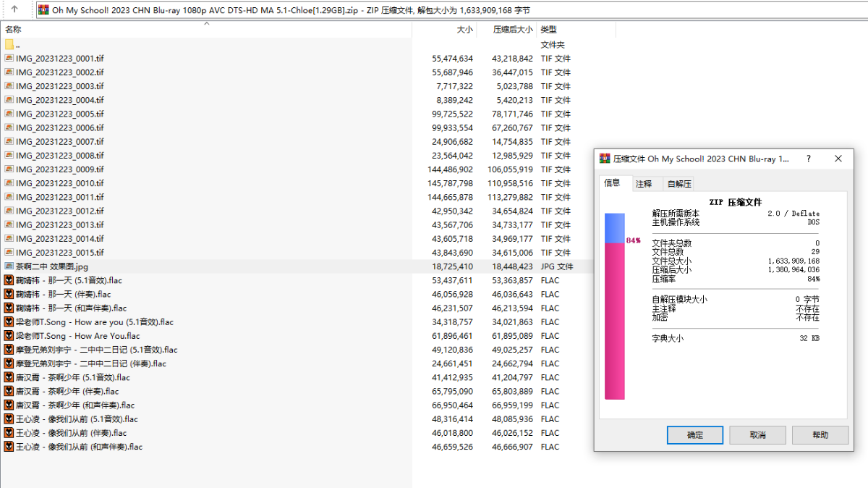This screenshot has height=488, width=868.
Task: Switch to the 注释 tab
Action: tap(644, 184)
